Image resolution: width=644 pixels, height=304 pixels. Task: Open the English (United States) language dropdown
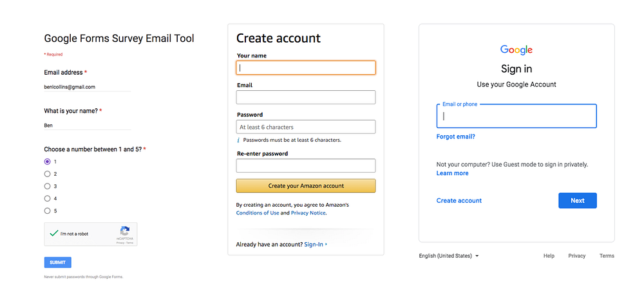(449, 256)
